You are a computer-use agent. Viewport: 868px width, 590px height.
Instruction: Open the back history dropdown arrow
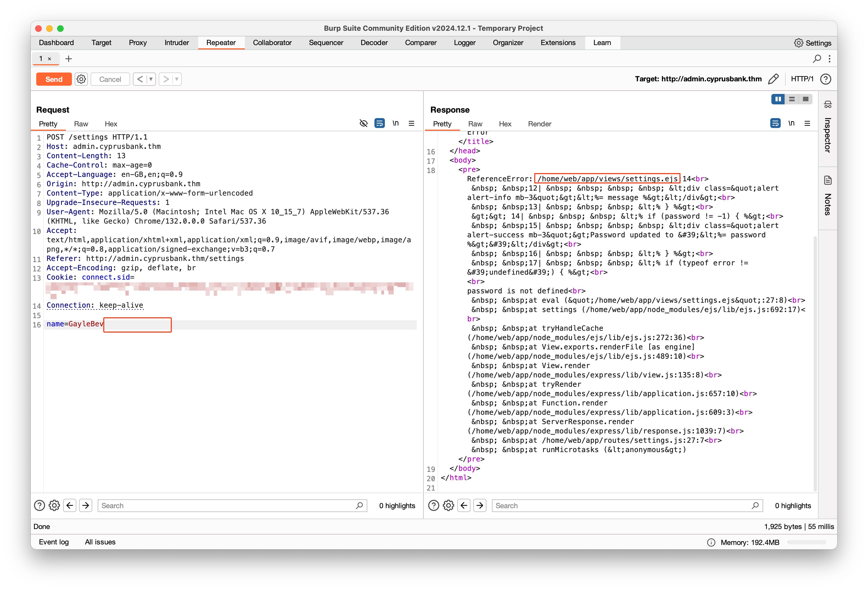(151, 79)
